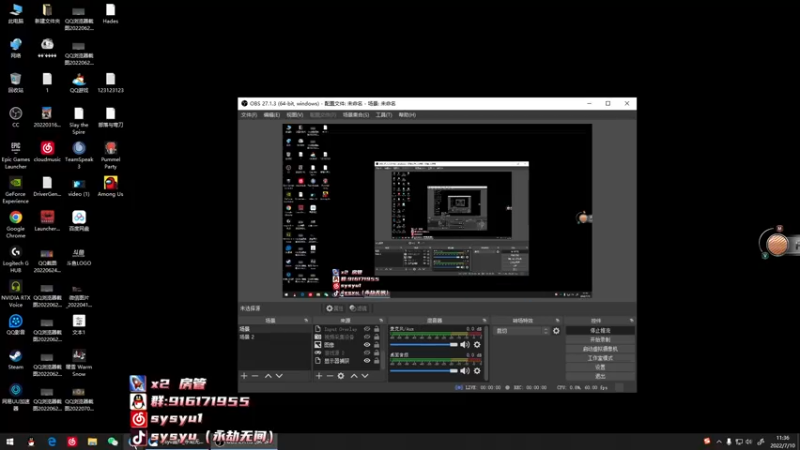
Task: Open 设置 settings button in Controls
Action: pyautogui.click(x=600, y=367)
